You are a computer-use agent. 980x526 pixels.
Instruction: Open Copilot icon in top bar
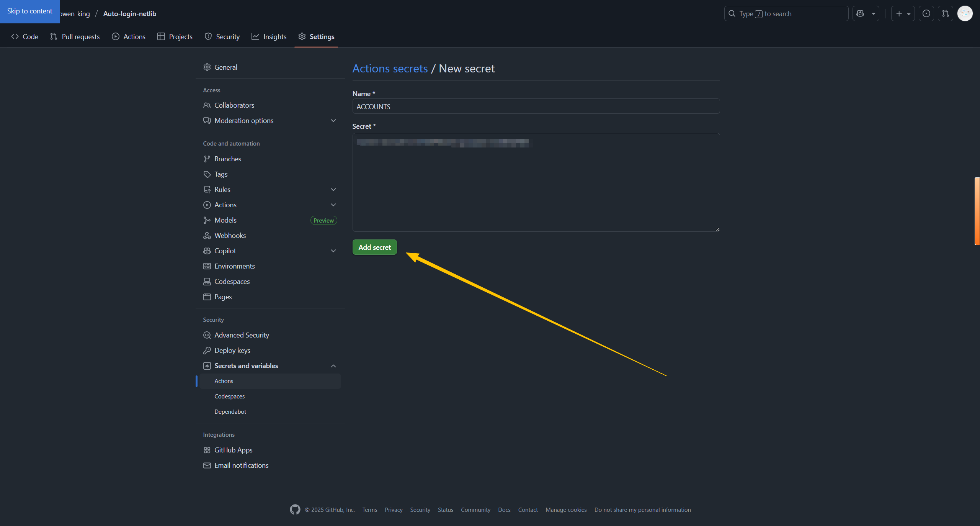860,14
